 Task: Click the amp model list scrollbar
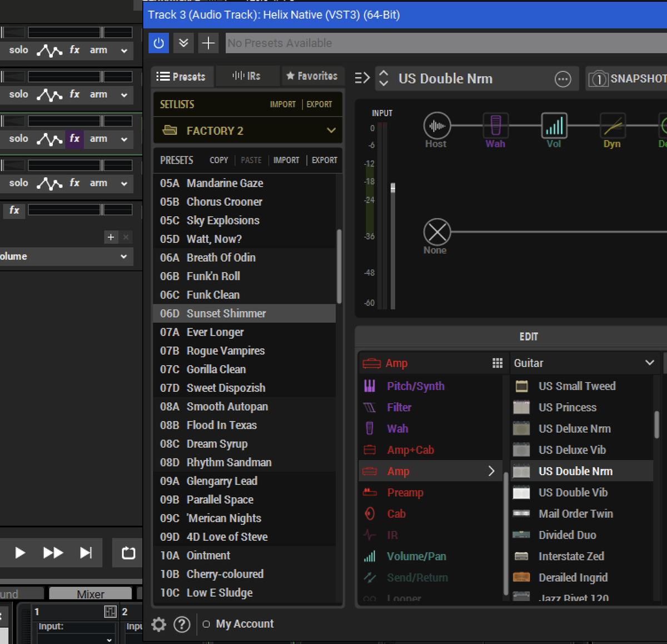point(656,425)
